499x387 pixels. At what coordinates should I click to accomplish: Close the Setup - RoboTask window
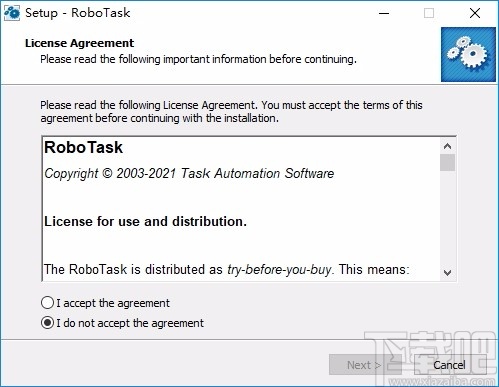click(475, 13)
